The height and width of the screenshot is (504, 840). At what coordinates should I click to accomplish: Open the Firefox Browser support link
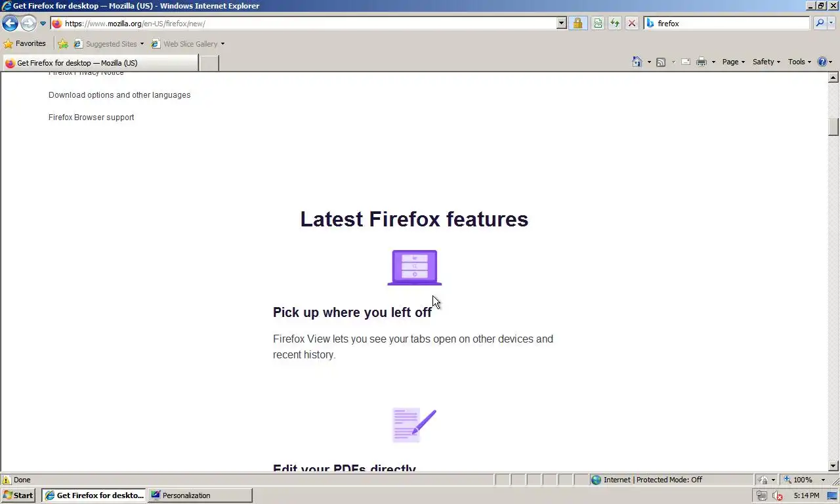pyautogui.click(x=91, y=117)
